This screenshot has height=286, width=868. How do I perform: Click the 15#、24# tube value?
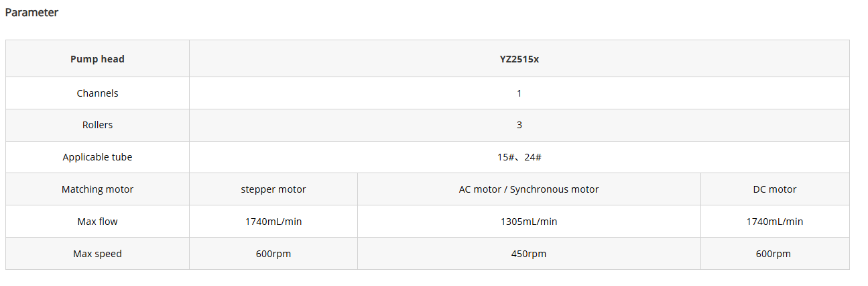pos(519,157)
